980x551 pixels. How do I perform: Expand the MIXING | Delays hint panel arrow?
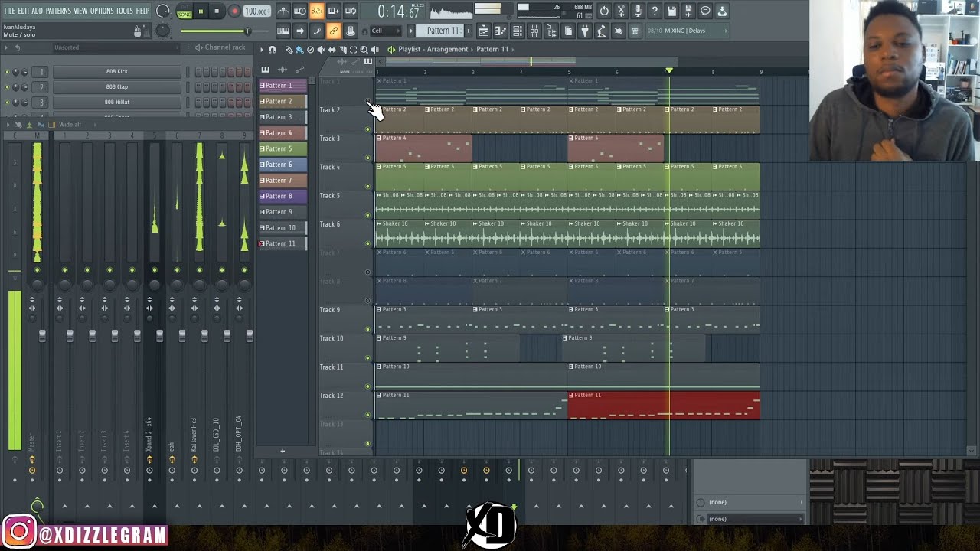pos(726,31)
